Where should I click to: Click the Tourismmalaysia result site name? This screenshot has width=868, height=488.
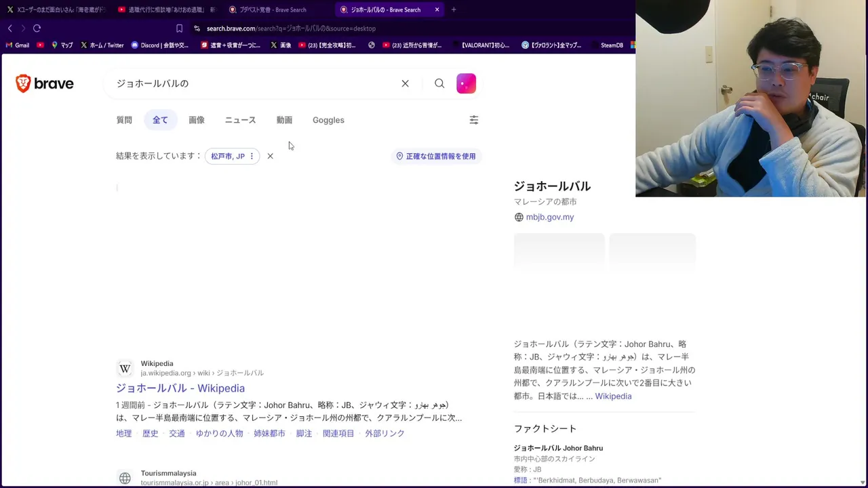168,473
